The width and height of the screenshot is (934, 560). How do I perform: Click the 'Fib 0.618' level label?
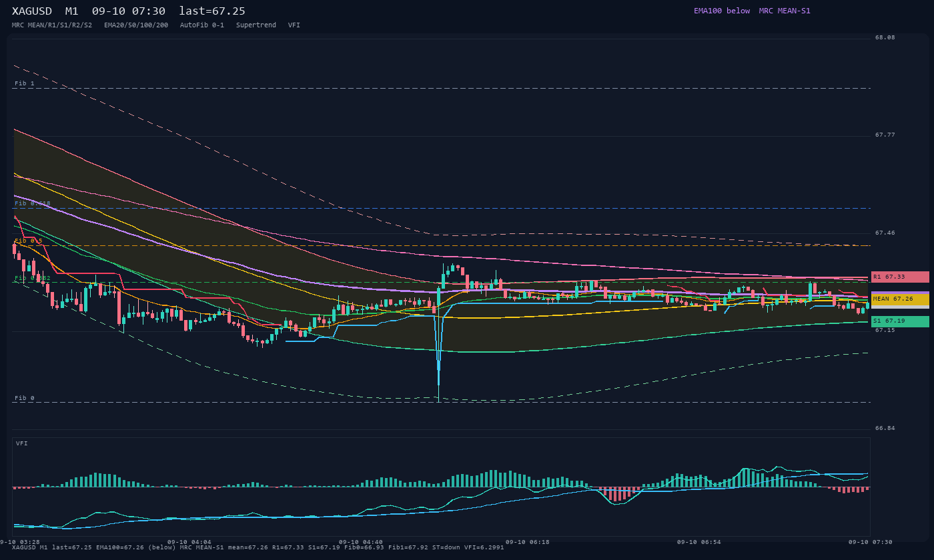click(x=33, y=203)
